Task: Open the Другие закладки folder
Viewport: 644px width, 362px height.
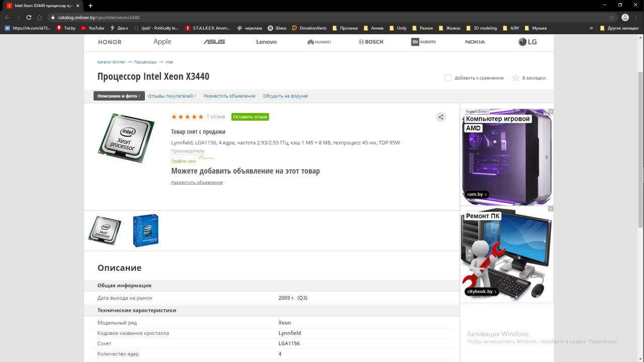Action: [x=619, y=28]
